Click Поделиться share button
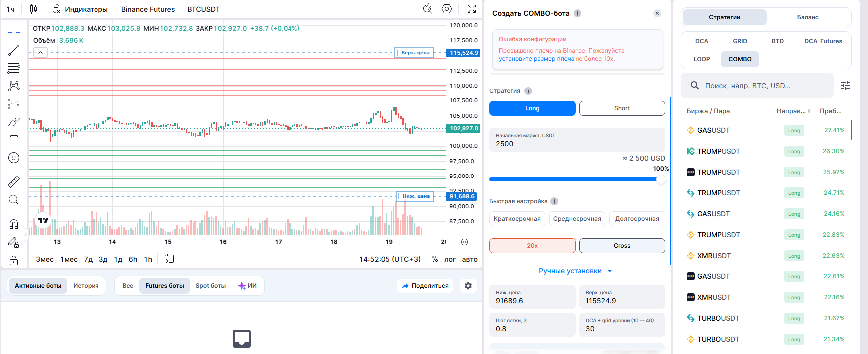 tap(425, 286)
